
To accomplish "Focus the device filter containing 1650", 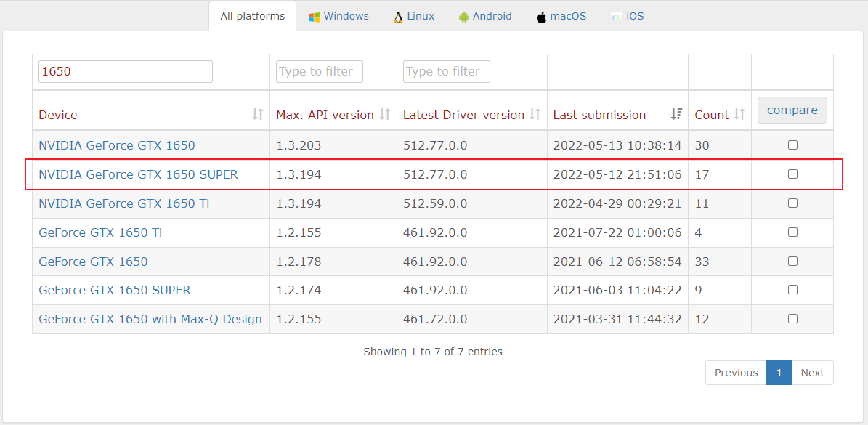I will click(x=126, y=71).
